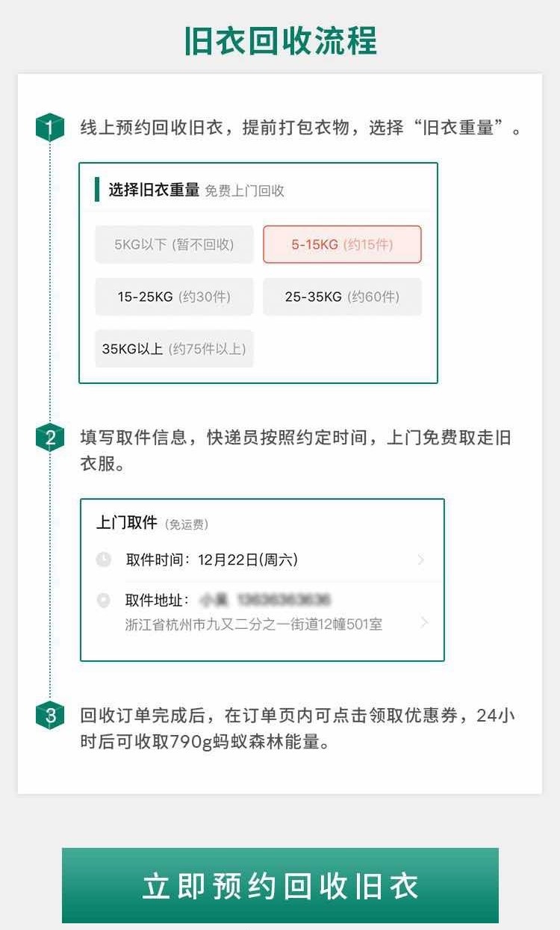This screenshot has width=560, height=930.
Task: Choose the 35KG以上 weight option
Action: (x=174, y=349)
